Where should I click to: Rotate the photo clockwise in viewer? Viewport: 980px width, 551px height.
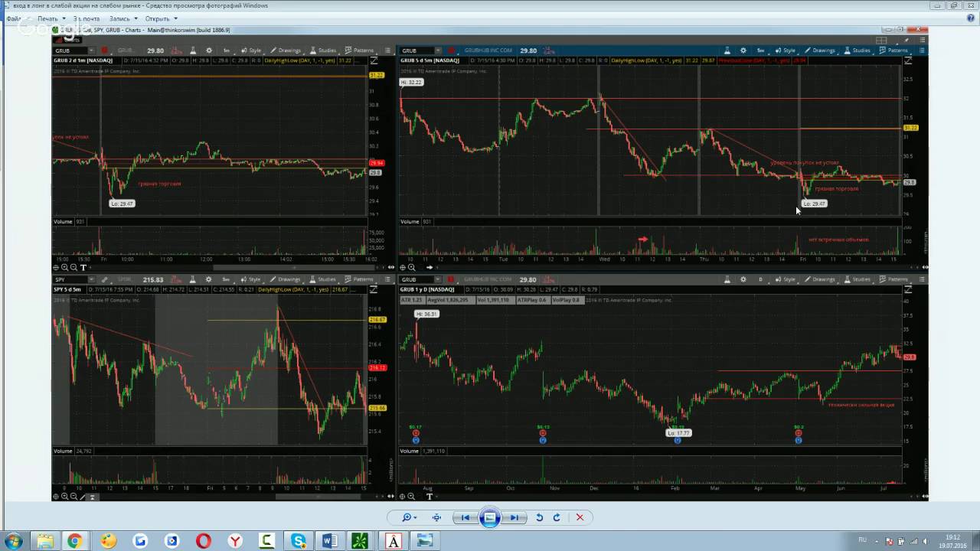[557, 517]
